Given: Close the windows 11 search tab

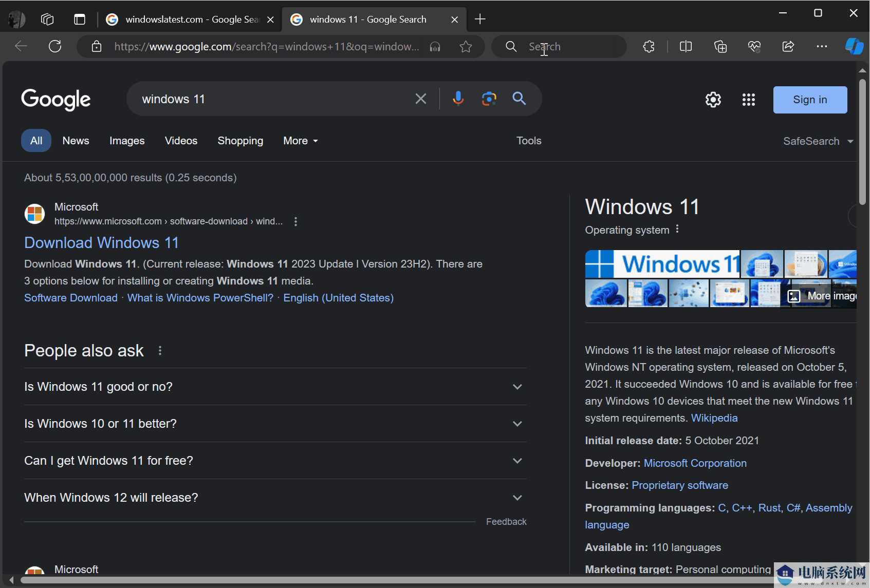Looking at the screenshot, I should 454,20.
